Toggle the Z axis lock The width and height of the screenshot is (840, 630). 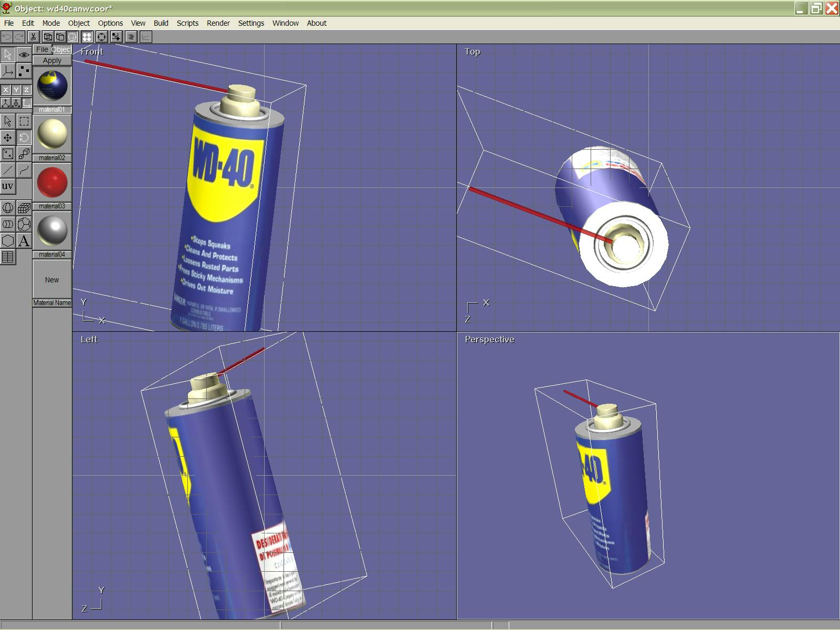click(26, 90)
